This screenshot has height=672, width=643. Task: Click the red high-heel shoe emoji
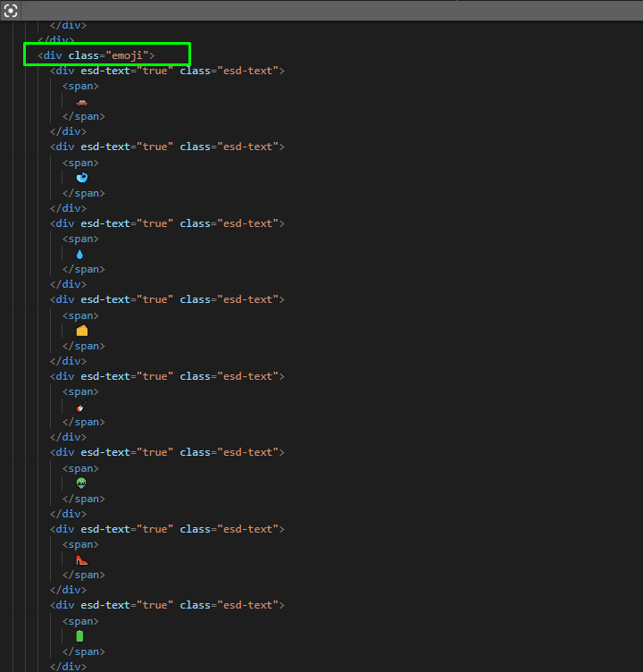click(82, 559)
